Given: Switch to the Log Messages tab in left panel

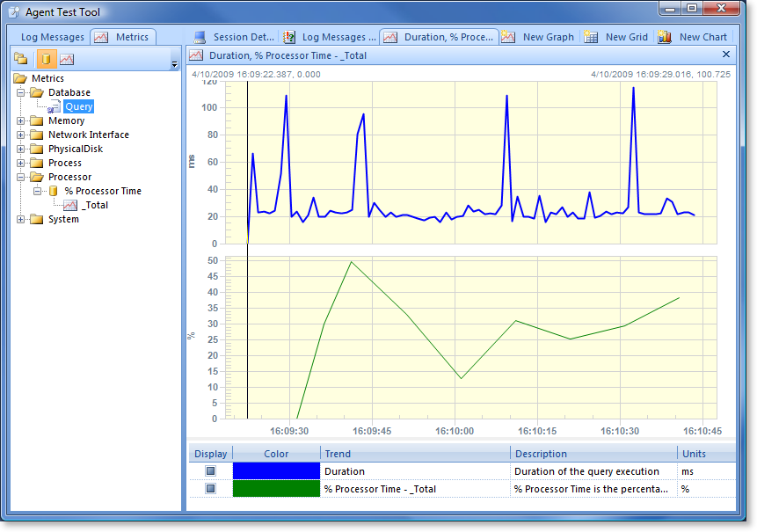Looking at the screenshot, I should pos(52,37).
